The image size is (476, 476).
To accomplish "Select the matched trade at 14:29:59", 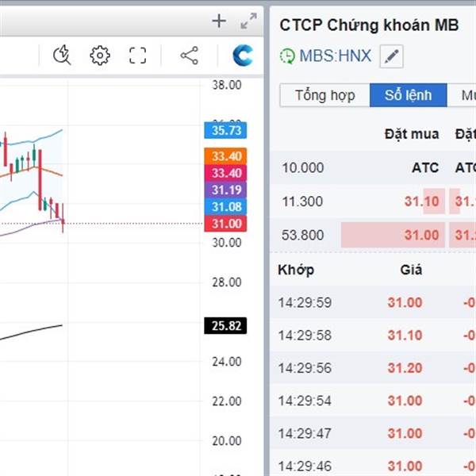I will click(x=373, y=302).
